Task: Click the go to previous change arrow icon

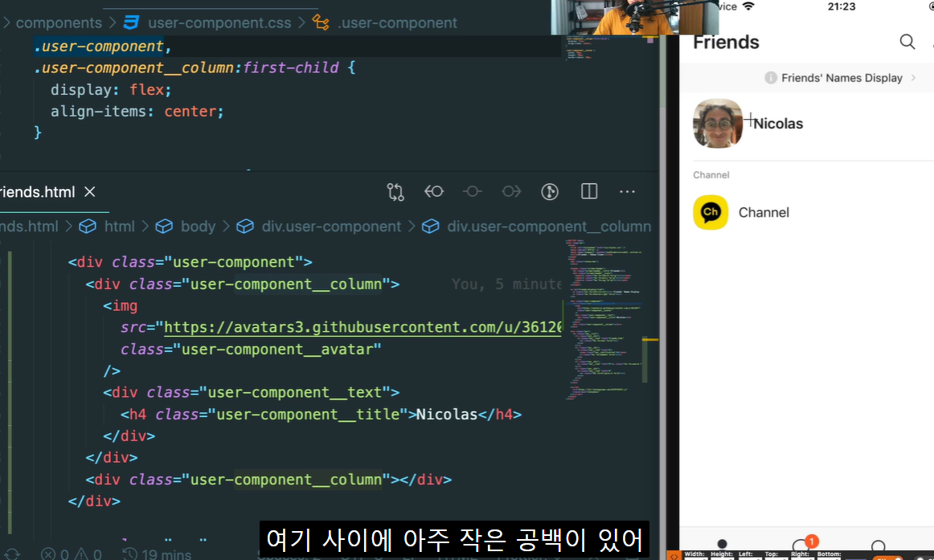Action: pyautogui.click(x=434, y=192)
